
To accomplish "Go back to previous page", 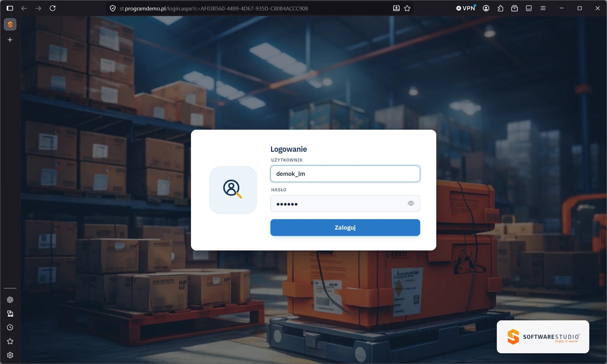I will pyautogui.click(x=24, y=8).
